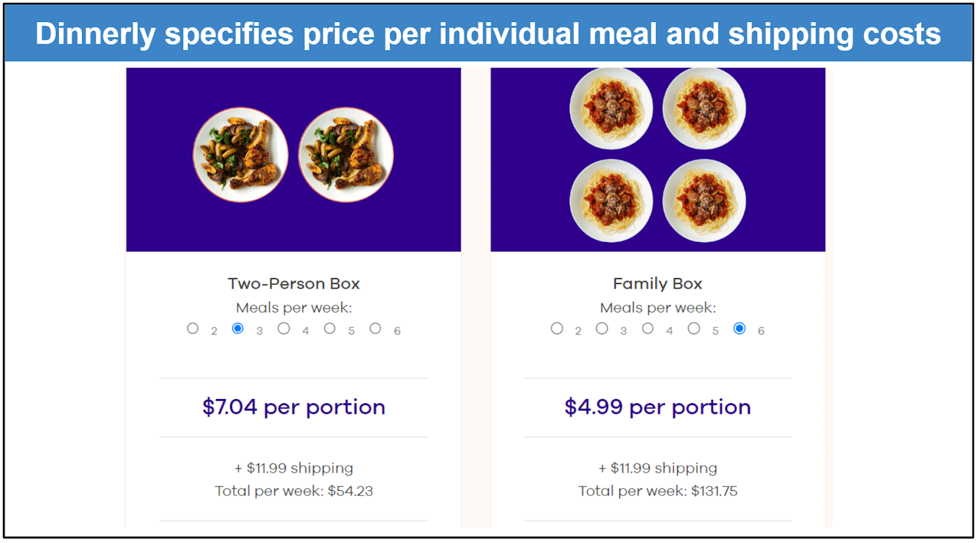Select 3 meals per week for Two-Person Box
980x543 pixels.
[x=238, y=328]
